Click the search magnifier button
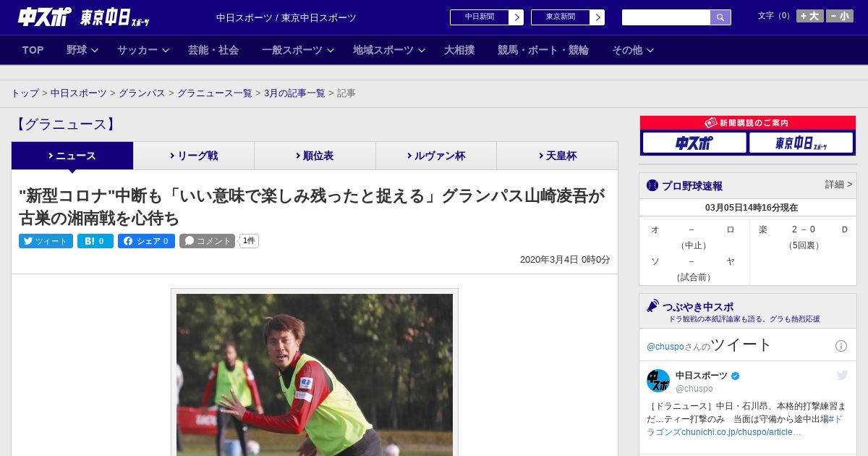The image size is (868, 456). [720, 17]
